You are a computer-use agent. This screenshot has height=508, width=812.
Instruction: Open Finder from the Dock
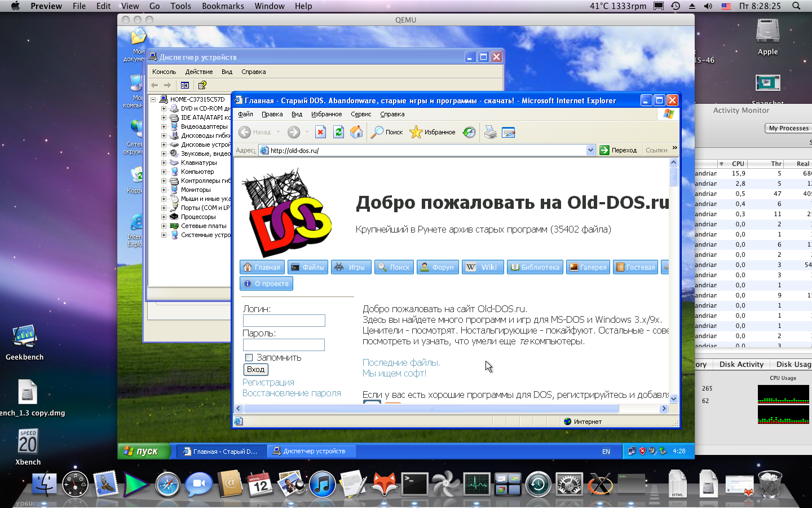point(45,484)
